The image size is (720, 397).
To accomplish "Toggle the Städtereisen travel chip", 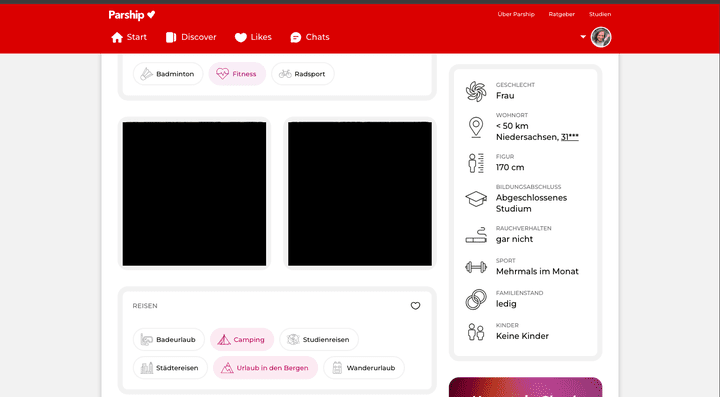I will (x=170, y=368).
